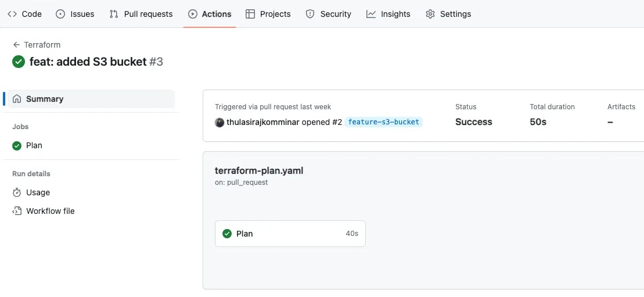644x297 pixels.
Task: Go to Pull requests tab
Action: pyautogui.click(x=141, y=14)
